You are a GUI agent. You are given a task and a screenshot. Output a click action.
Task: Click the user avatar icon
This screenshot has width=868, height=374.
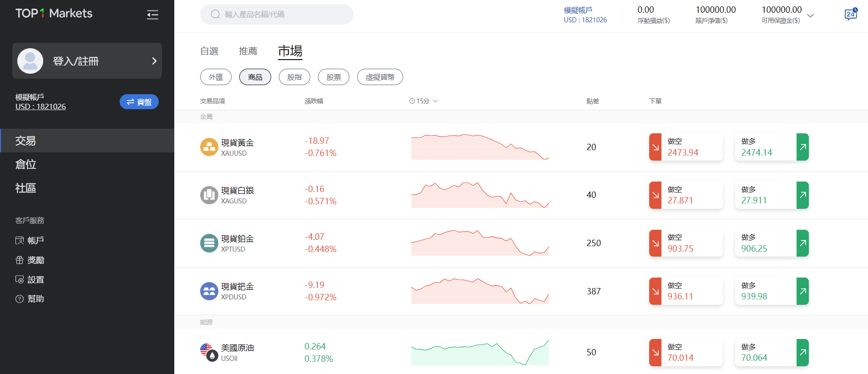click(x=30, y=61)
